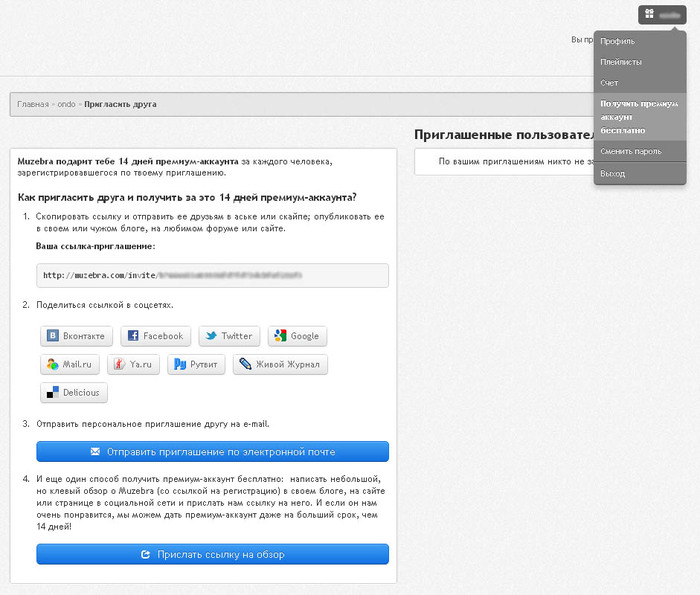Share invite link via Twitter label
This screenshot has width=700, height=595.
pyautogui.click(x=237, y=336)
